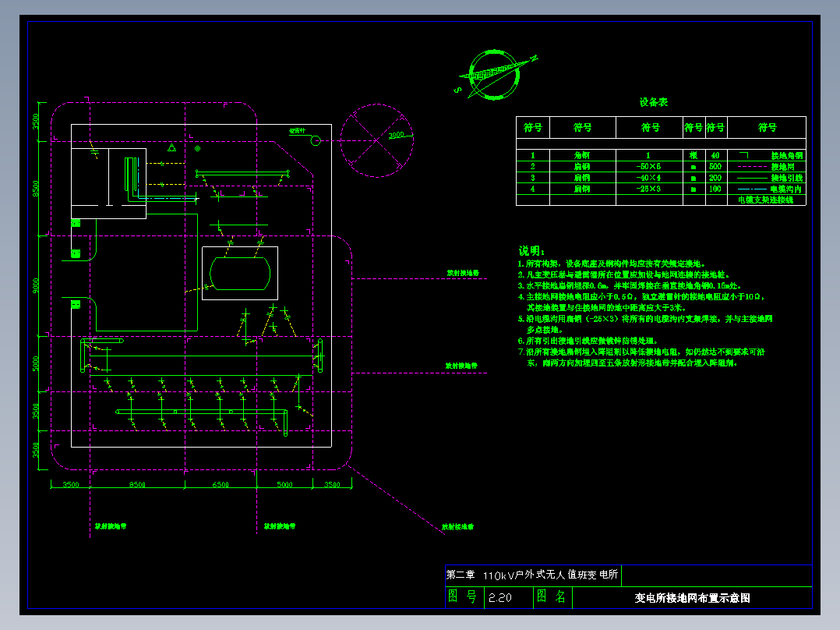
Task: Click the 变电所接地网布置示意图 drawing name
Action: click(692, 598)
